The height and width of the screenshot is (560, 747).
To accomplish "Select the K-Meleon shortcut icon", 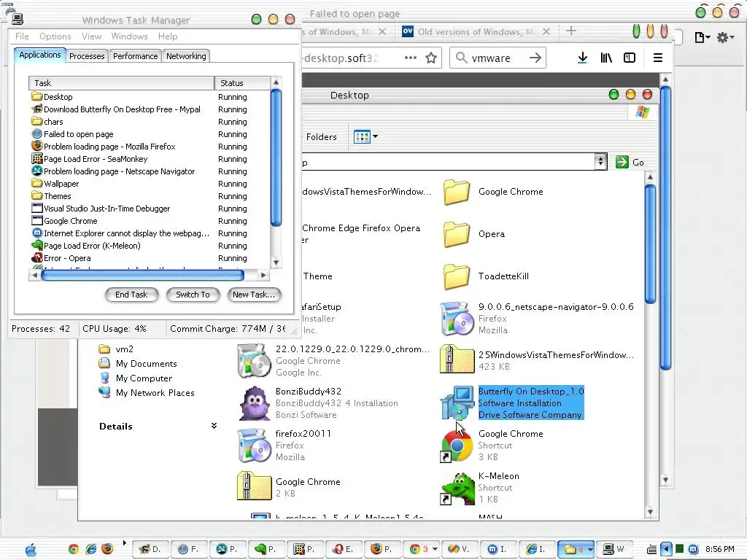I will click(x=457, y=488).
